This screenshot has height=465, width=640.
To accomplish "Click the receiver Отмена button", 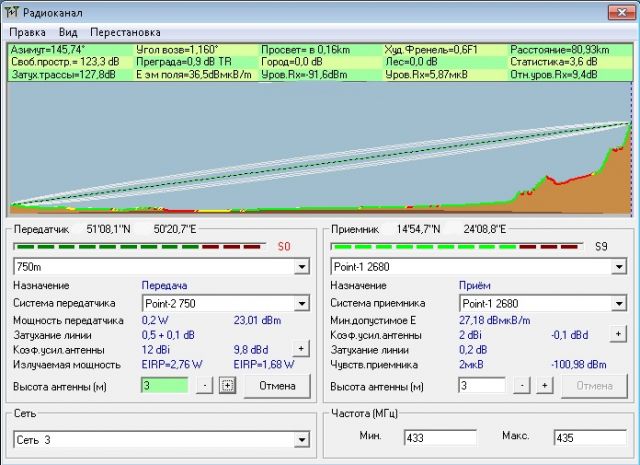I will [594, 386].
